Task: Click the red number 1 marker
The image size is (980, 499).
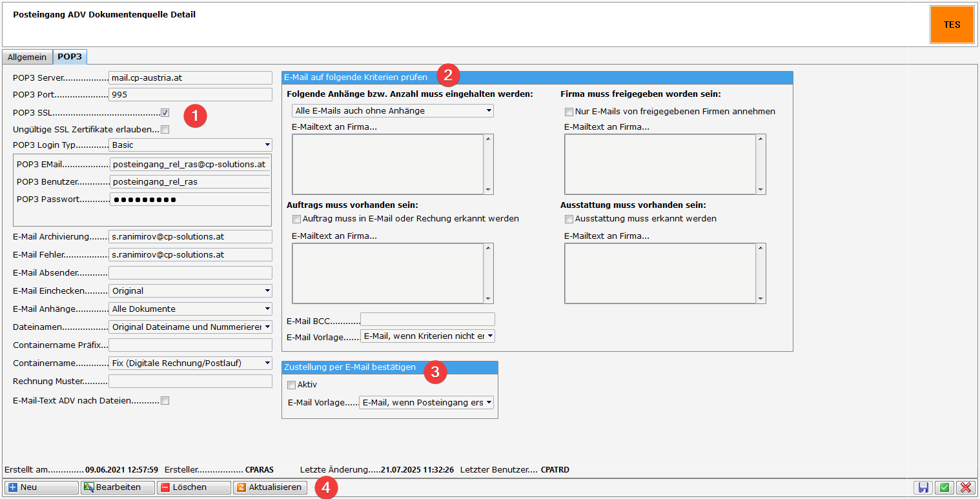Action: point(195,116)
